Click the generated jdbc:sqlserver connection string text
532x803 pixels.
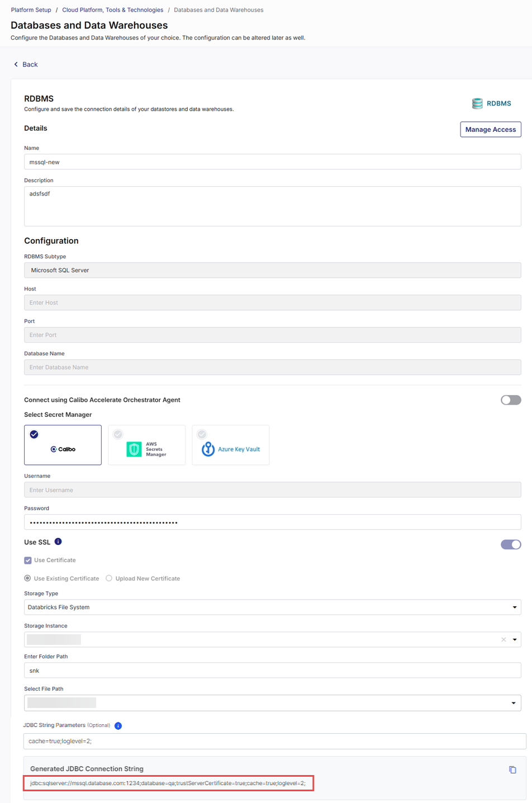168,783
